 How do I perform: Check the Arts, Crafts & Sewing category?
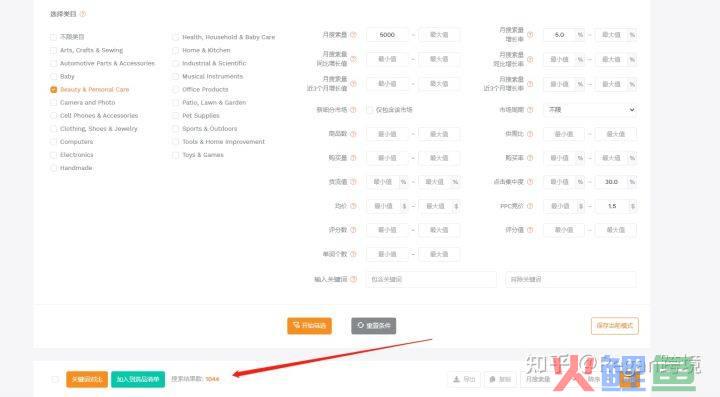pyautogui.click(x=54, y=50)
